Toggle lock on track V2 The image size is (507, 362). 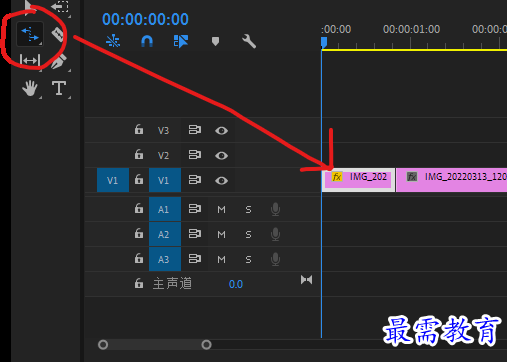point(139,154)
